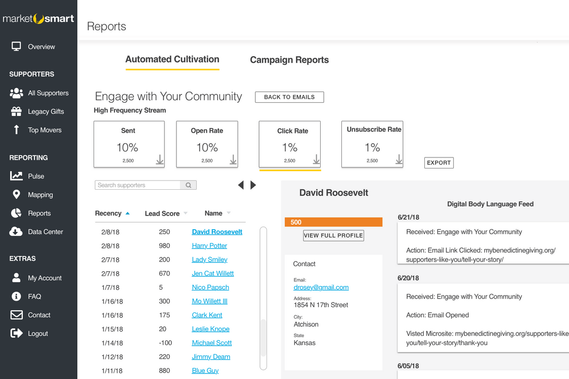569x379 pixels.
Task: Select the Top Movers arrow icon
Action: [16, 130]
